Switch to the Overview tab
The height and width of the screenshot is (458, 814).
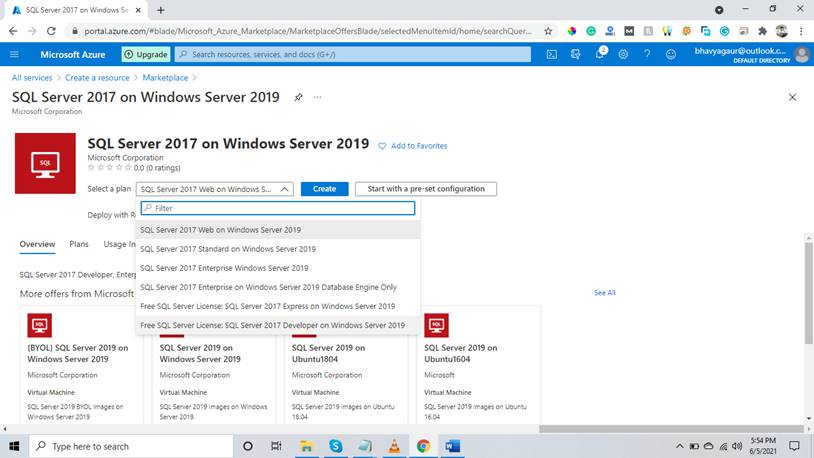pos(37,244)
